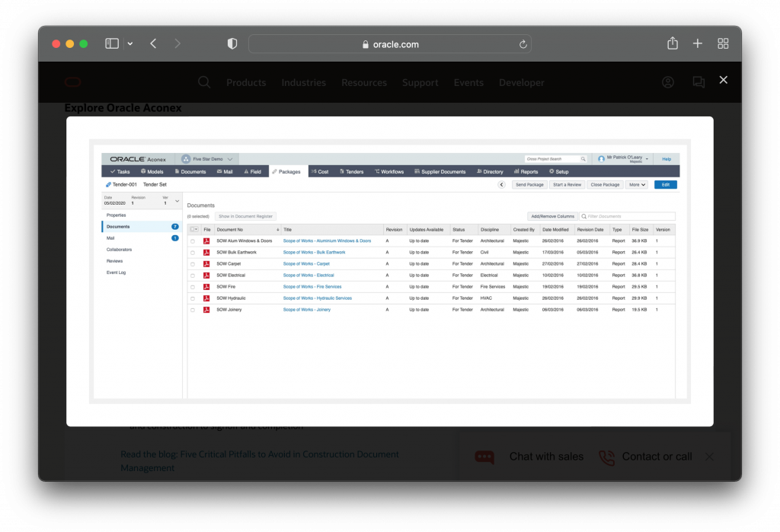
Task: Open the PDF icon for SOW Fire
Action: point(206,287)
